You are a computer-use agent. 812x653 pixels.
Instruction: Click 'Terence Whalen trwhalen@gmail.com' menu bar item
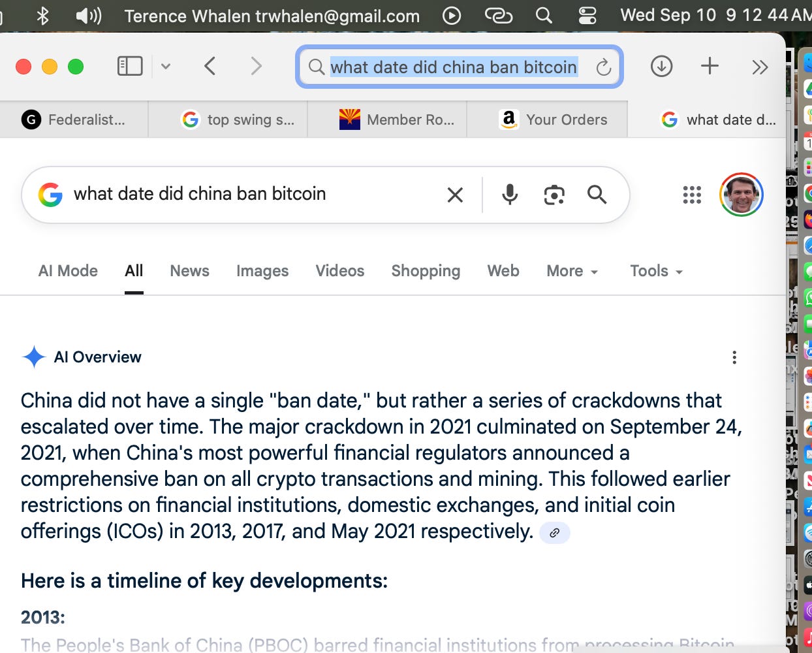point(272,16)
